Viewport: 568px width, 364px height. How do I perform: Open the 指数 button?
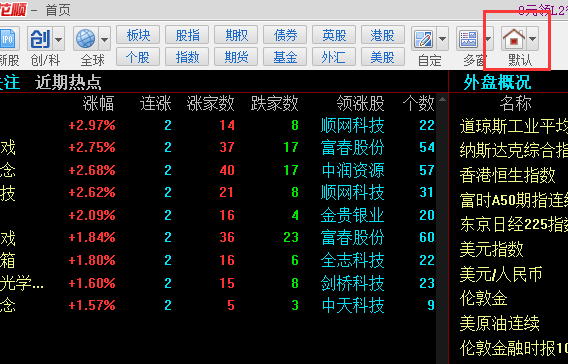point(187,57)
